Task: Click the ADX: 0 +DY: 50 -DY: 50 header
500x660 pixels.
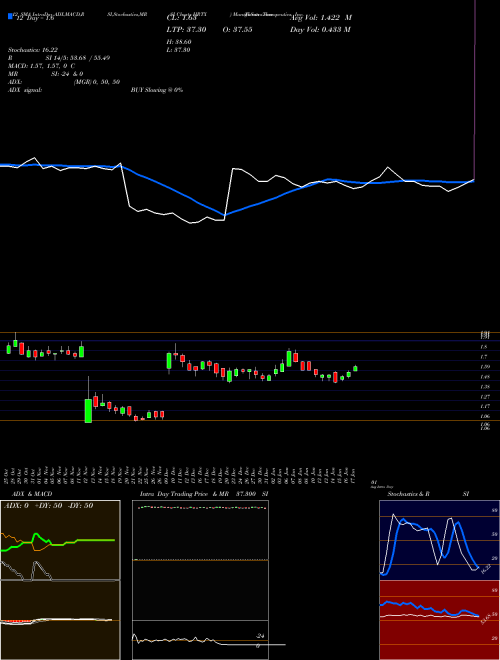Action: pos(48,505)
